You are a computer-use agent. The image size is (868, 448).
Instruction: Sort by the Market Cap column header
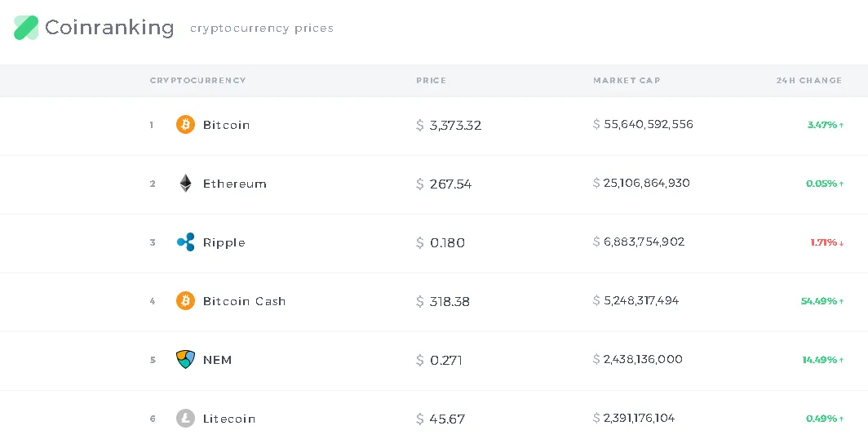[627, 80]
